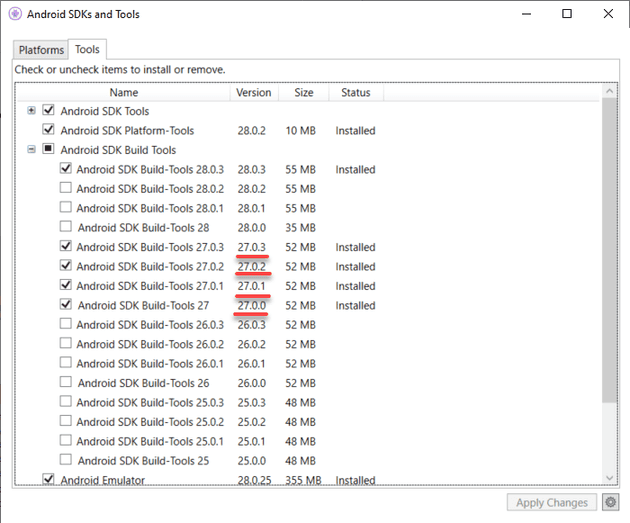Select the Android SDK Platform-Tools row label

(x=127, y=131)
